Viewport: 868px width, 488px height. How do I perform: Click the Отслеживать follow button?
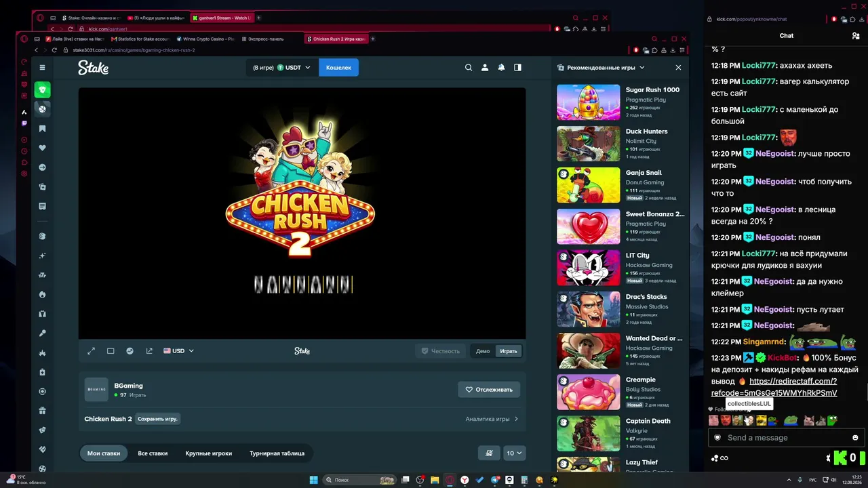click(x=489, y=390)
